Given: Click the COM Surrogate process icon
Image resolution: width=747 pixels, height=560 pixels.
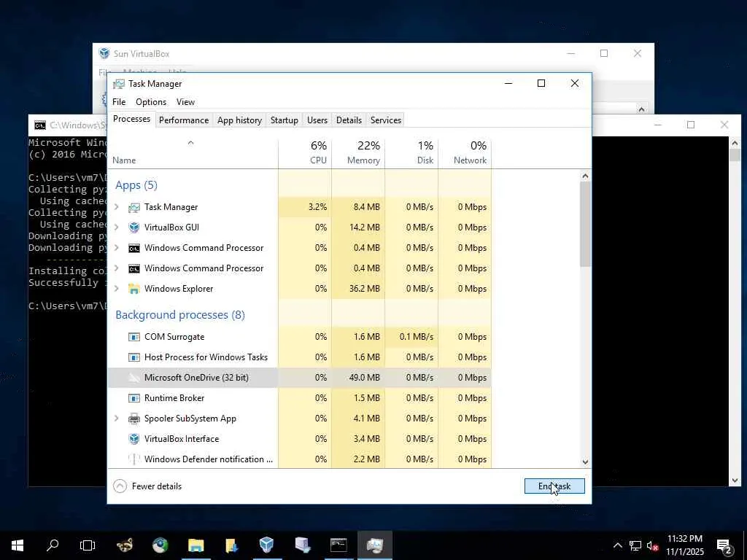Looking at the screenshot, I should [x=134, y=337].
